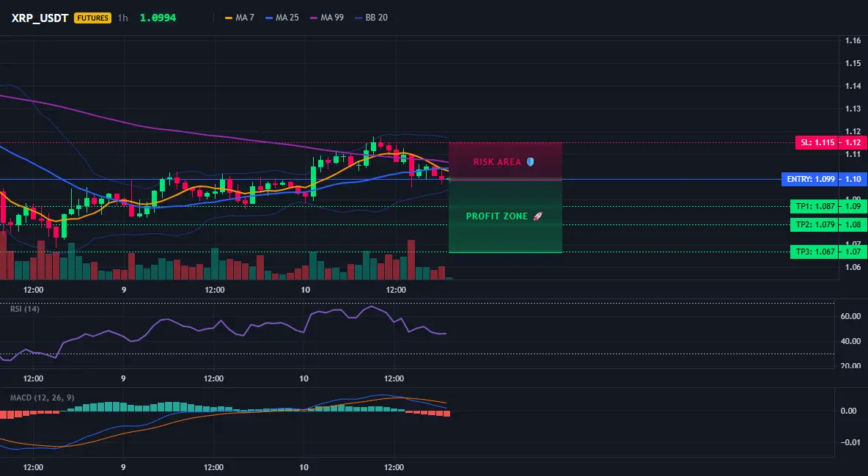Toggle the MA 25 legend item
Viewport: 868px width, 476px height.
pos(282,18)
